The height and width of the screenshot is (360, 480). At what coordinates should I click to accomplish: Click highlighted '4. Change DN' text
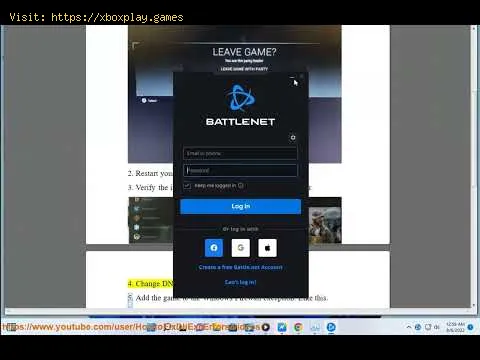[x=151, y=283]
